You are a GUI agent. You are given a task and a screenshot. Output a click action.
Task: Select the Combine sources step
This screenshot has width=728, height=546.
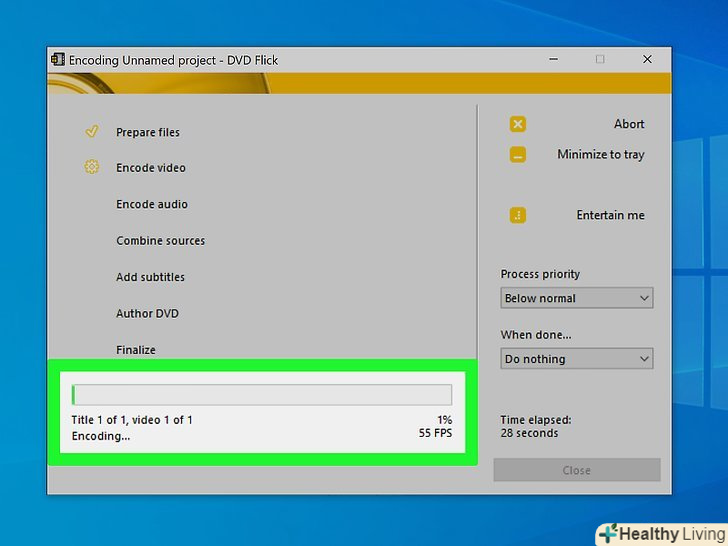(x=161, y=240)
